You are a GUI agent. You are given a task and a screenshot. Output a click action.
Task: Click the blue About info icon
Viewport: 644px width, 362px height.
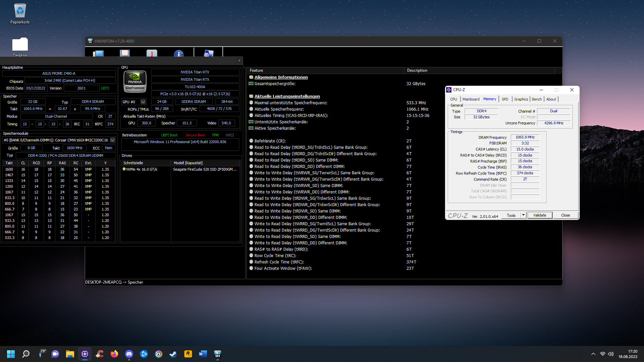(x=178, y=54)
